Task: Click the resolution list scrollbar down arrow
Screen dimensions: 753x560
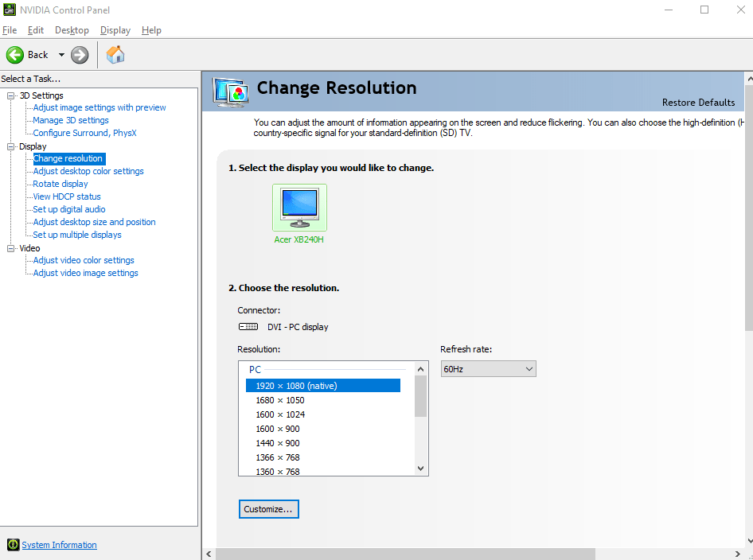Action: pyautogui.click(x=420, y=468)
